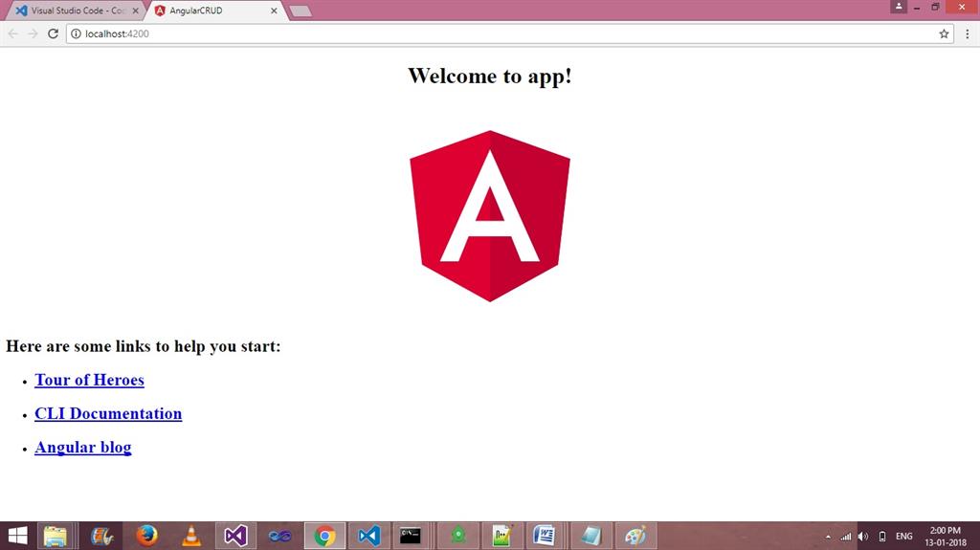980x550 pixels.
Task: Open Notepad++ from the taskbar
Action: click(x=501, y=536)
